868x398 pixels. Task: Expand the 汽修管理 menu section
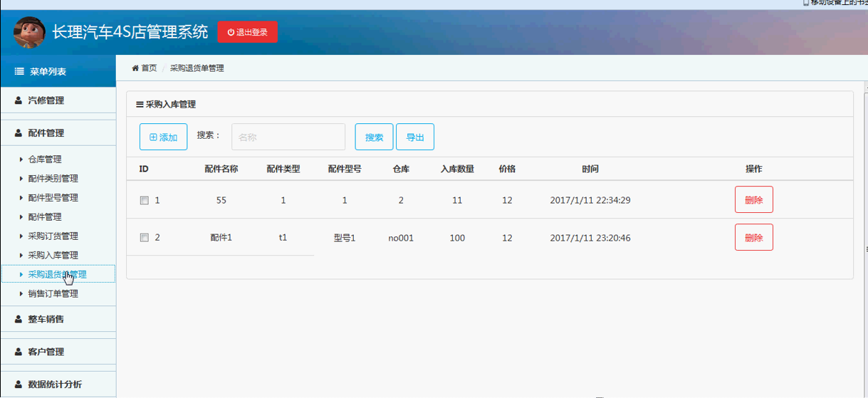tap(58, 100)
